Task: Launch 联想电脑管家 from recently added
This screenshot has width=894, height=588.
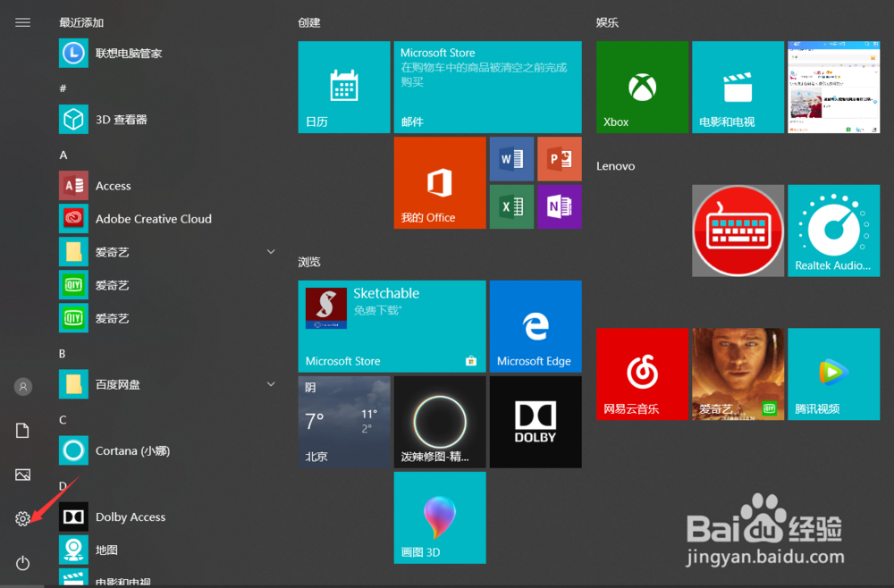Action: click(167, 53)
